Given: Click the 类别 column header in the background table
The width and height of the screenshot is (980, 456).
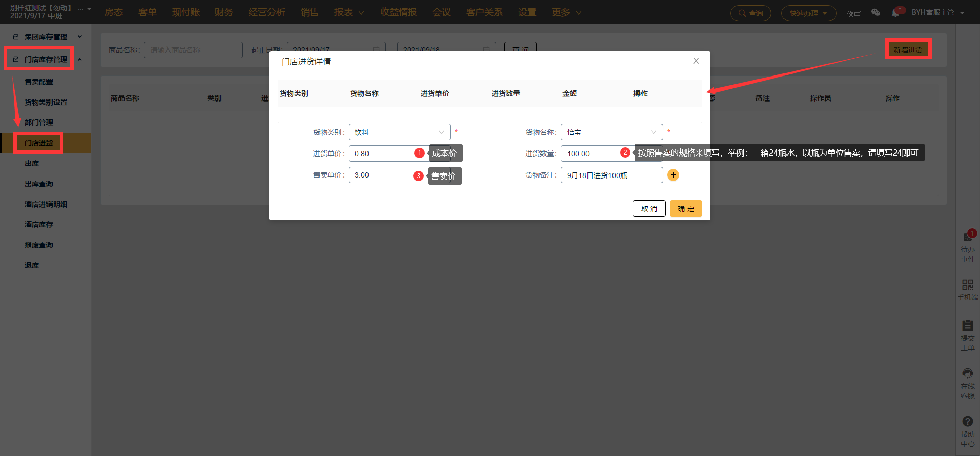Looking at the screenshot, I should click(x=214, y=98).
